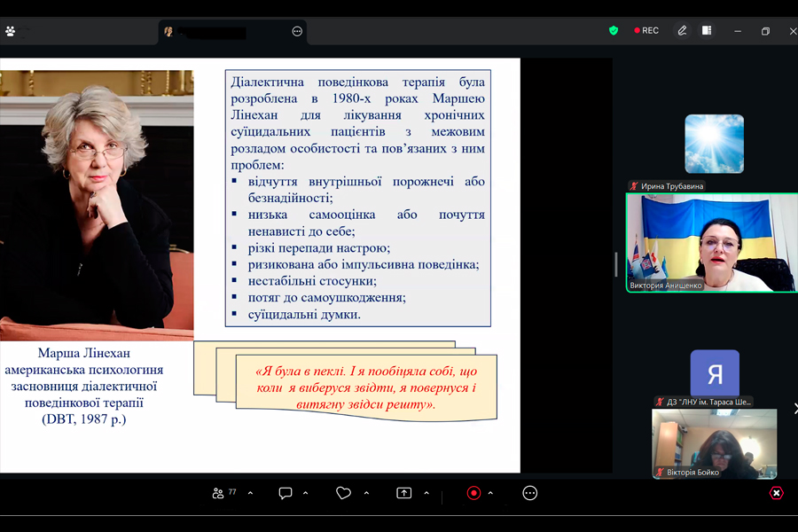Click the green security shield icon
The height and width of the screenshot is (532, 798).
point(614,30)
